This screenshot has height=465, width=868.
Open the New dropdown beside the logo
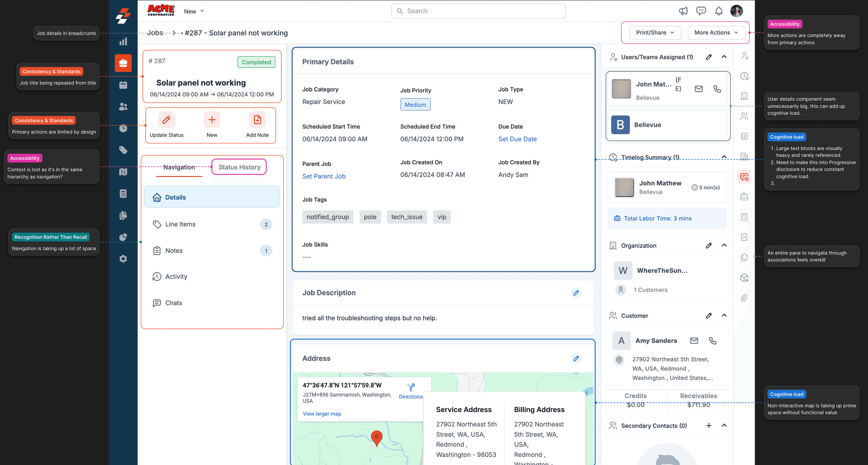click(194, 11)
